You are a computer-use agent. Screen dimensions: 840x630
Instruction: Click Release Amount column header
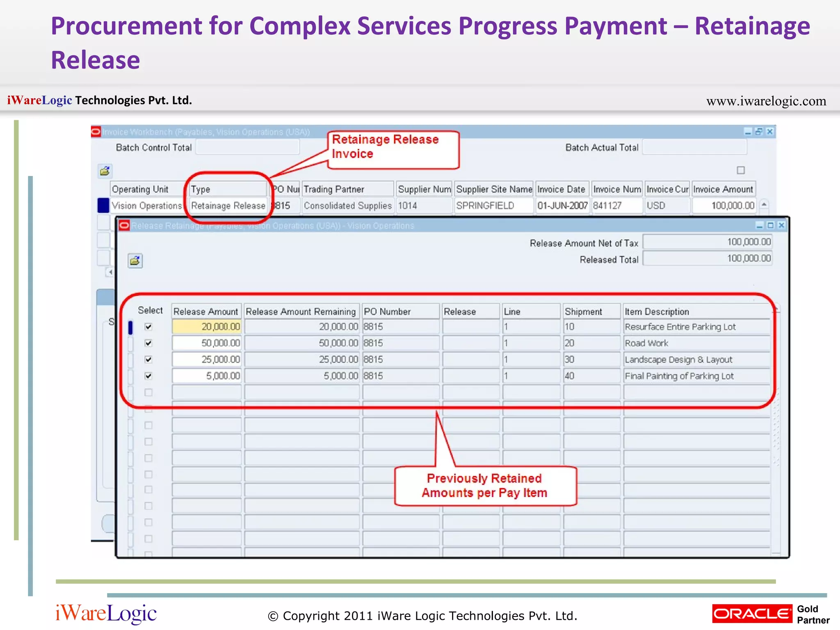(207, 311)
